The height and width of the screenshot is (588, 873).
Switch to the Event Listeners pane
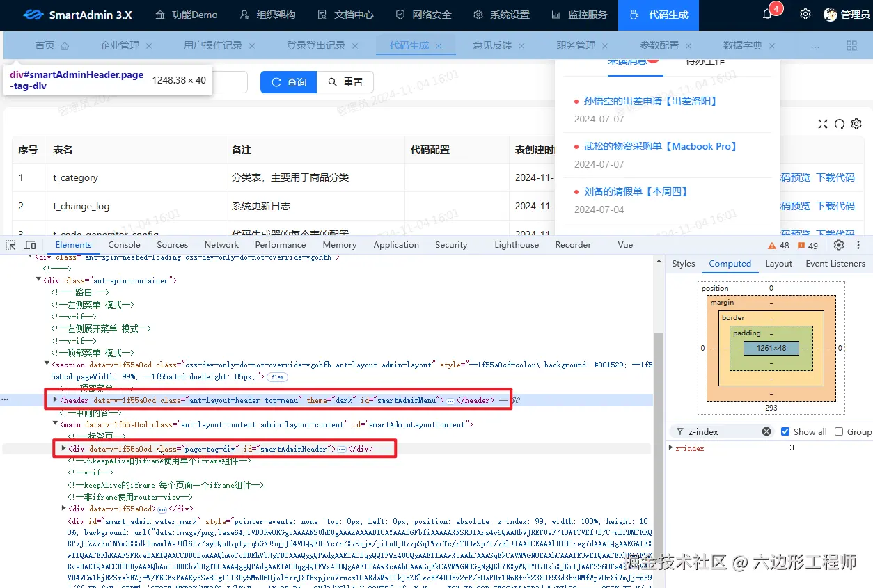pyautogui.click(x=835, y=264)
